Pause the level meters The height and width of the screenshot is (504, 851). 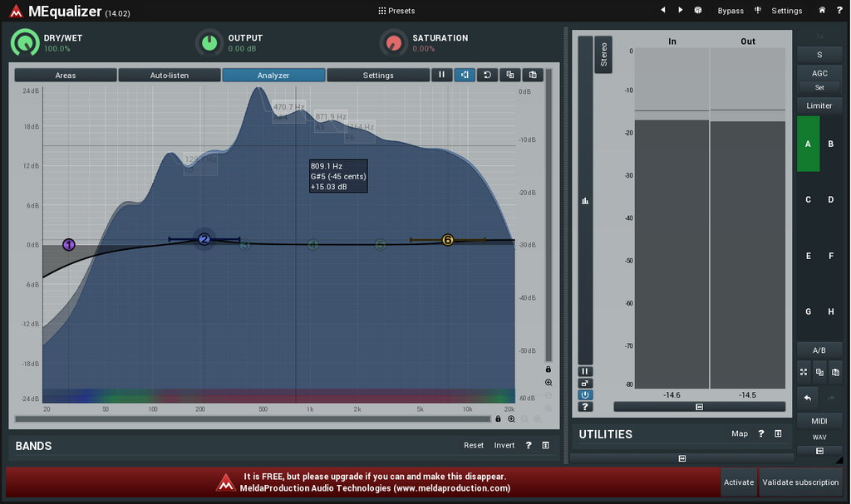click(585, 372)
